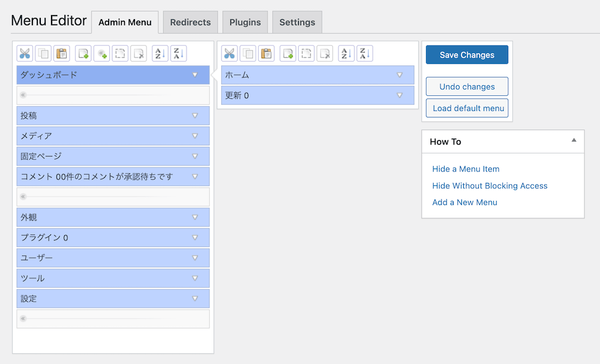Click the Copy icon in the submenu toolbar
The width and height of the screenshot is (600, 364).
(248, 53)
